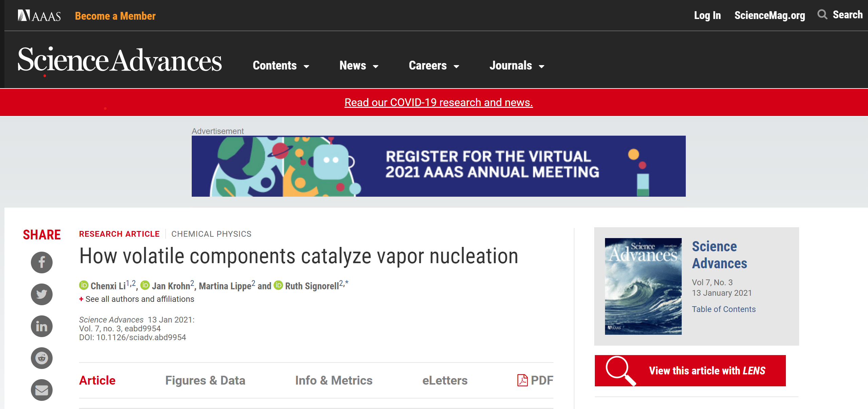This screenshot has width=868, height=409.
Task: Share article on Facebook
Action: [x=42, y=262]
